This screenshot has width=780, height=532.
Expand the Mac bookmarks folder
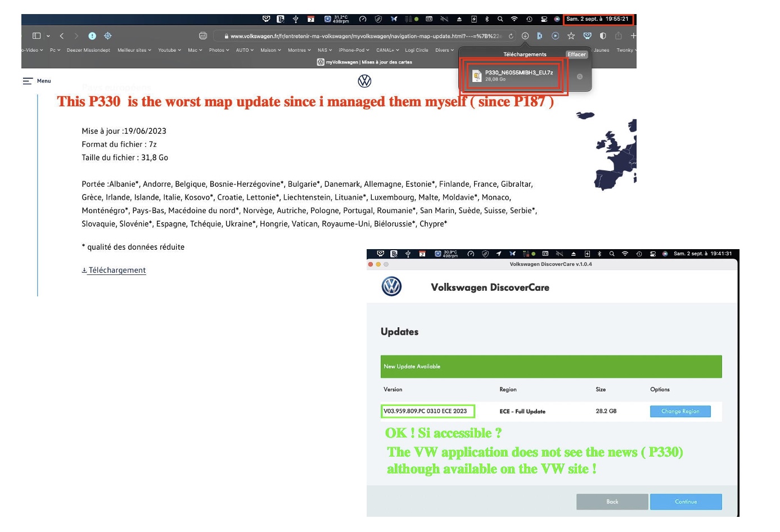(195, 50)
